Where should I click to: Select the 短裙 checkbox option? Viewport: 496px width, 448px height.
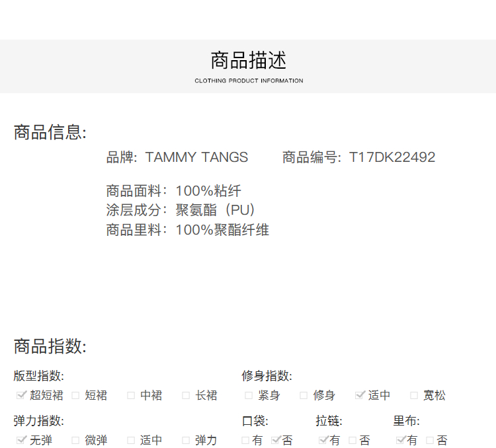tap(75, 395)
